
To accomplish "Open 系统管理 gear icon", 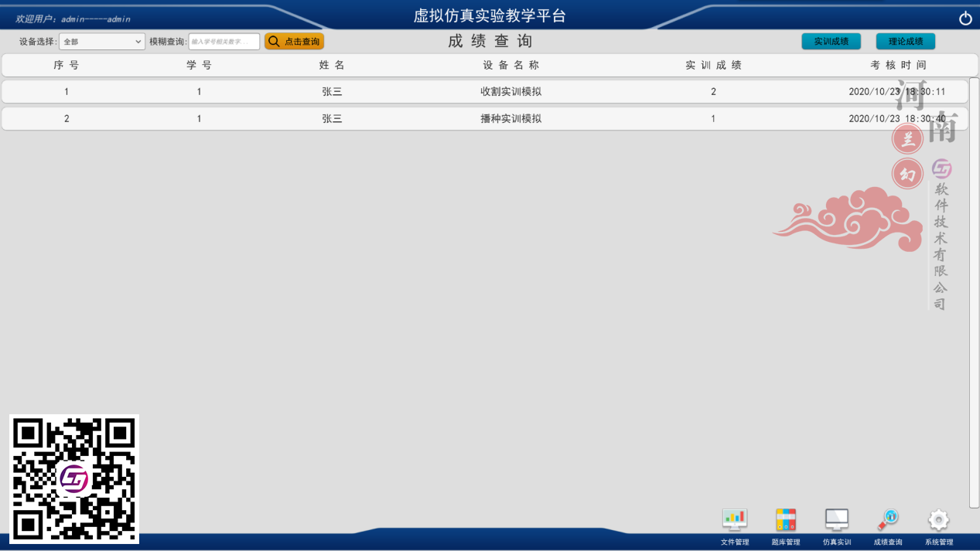I will (x=938, y=519).
